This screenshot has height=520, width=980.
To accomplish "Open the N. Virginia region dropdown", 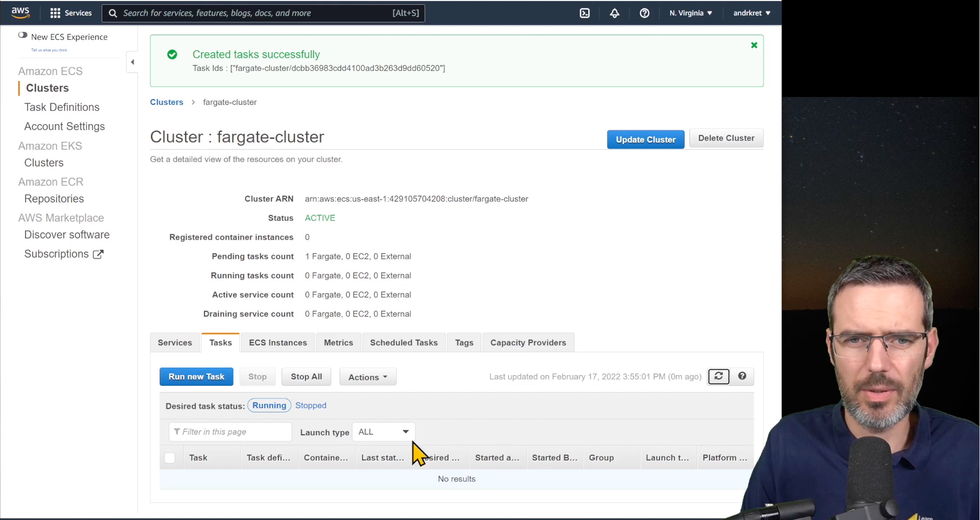I will [690, 13].
